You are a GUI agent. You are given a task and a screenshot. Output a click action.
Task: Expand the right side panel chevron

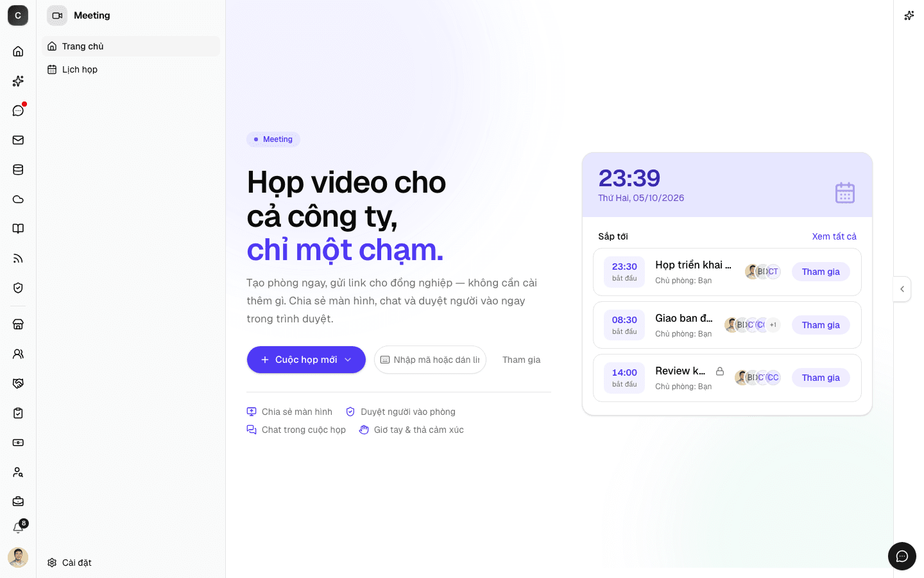tap(902, 289)
